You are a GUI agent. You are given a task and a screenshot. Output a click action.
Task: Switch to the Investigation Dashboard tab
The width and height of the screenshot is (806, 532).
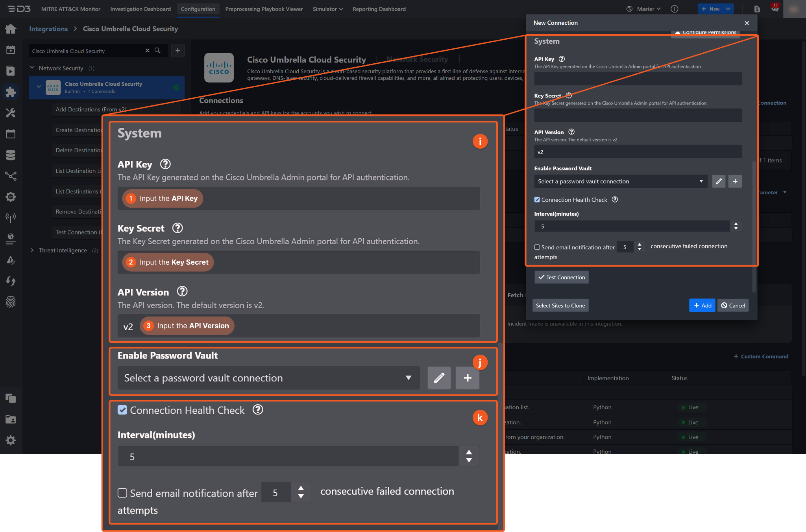pyautogui.click(x=140, y=9)
